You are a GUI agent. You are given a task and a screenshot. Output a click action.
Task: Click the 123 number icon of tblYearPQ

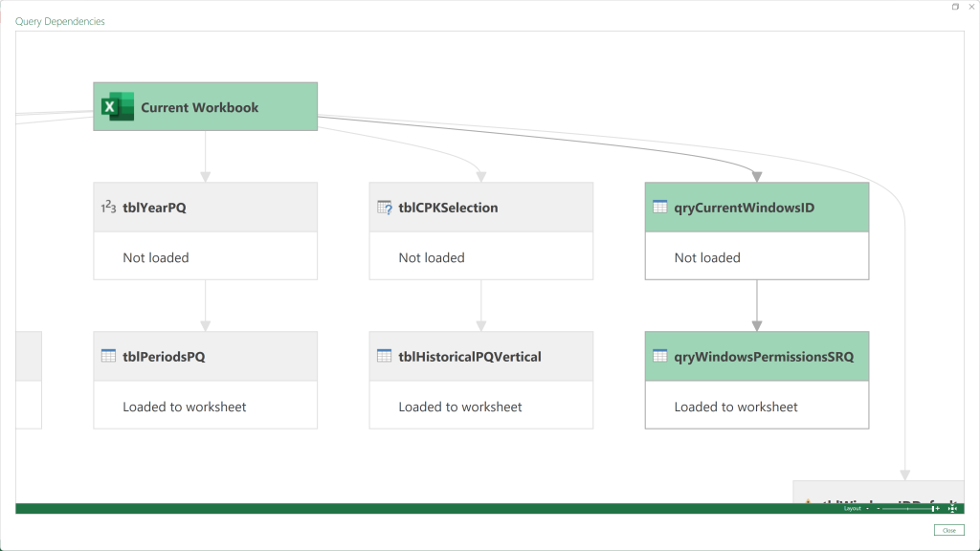pos(108,207)
